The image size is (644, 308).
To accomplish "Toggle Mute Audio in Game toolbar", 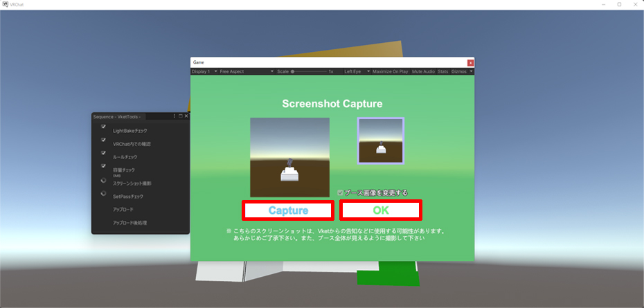I will point(423,71).
